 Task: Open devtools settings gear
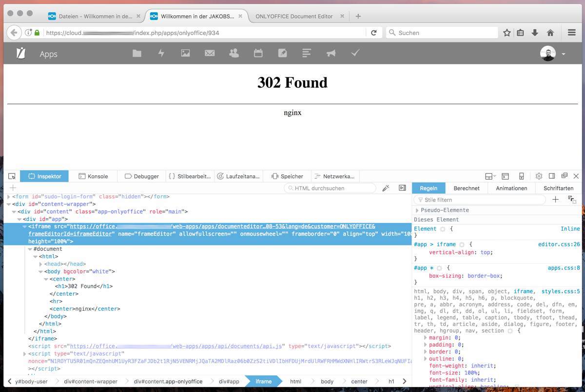[x=539, y=176]
